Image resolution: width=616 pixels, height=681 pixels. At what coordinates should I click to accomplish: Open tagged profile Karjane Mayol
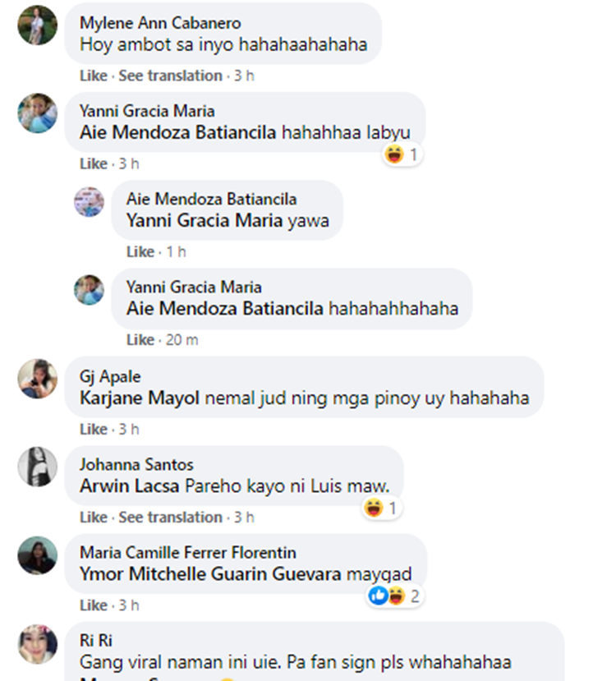[140, 398]
